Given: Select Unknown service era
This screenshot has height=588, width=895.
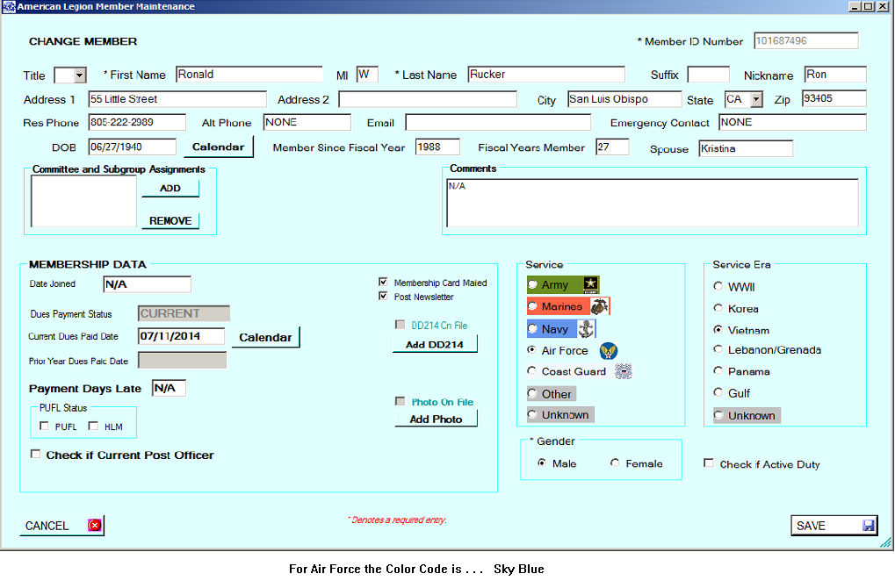Looking at the screenshot, I should pos(718,415).
